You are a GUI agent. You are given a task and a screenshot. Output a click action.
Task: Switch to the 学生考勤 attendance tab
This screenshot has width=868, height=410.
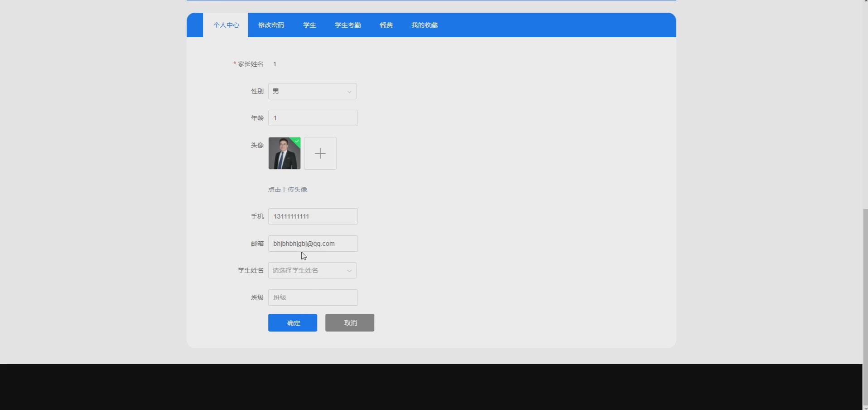coord(347,25)
